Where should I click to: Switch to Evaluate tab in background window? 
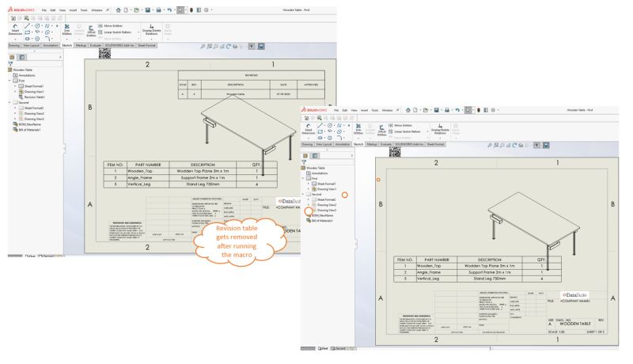point(96,46)
